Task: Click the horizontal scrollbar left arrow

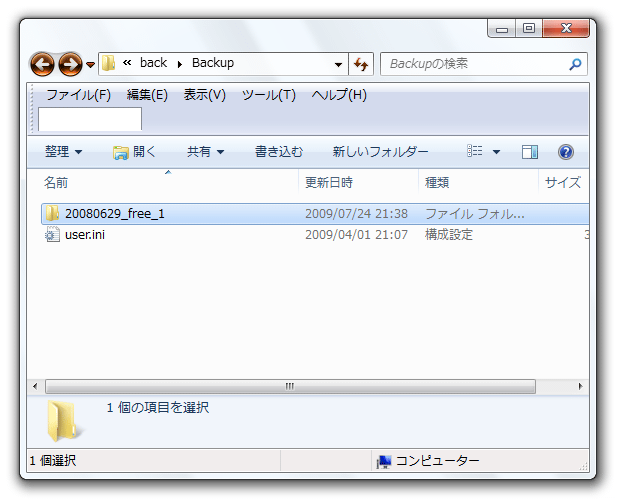Action: (35, 386)
